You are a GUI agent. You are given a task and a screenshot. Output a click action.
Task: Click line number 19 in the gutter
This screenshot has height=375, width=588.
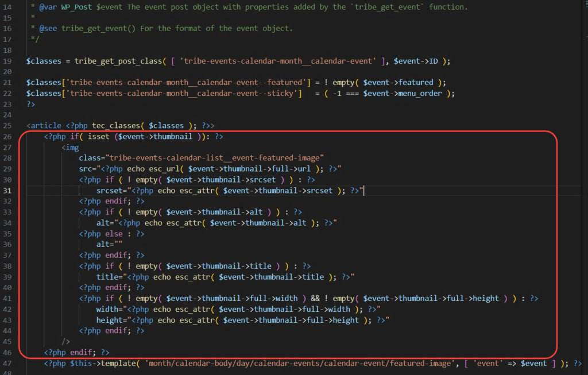click(x=7, y=61)
